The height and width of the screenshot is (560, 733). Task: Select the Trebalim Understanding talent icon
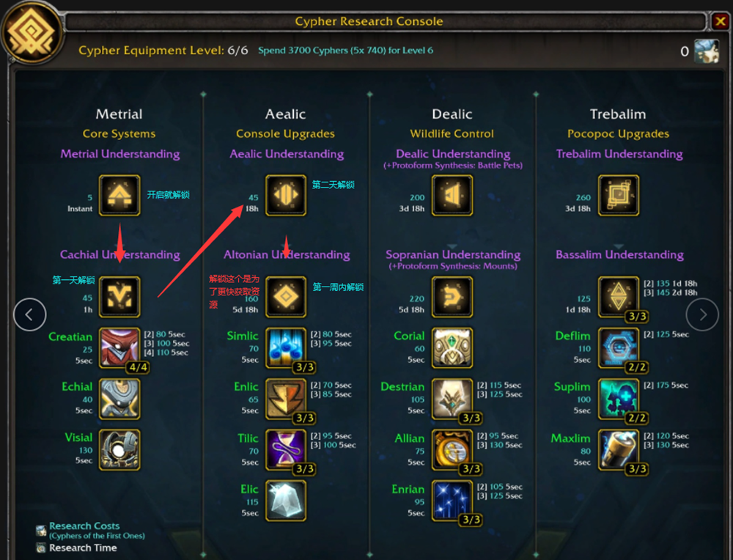click(619, 196)
